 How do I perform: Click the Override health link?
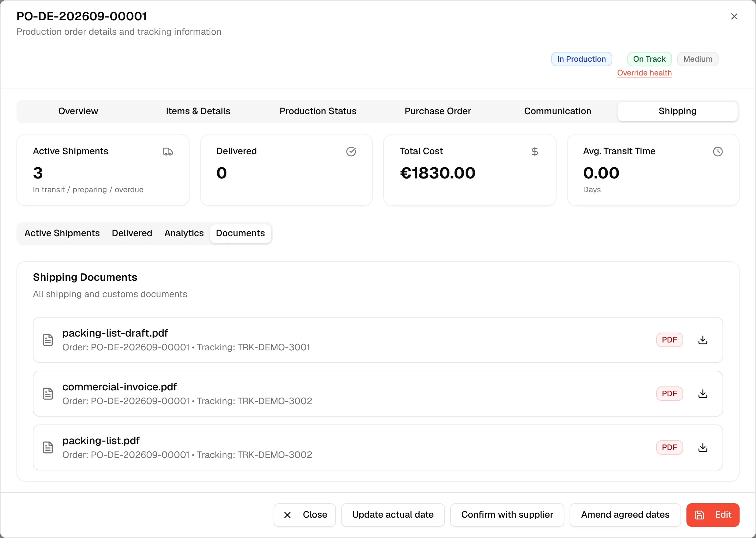[644, 73]
